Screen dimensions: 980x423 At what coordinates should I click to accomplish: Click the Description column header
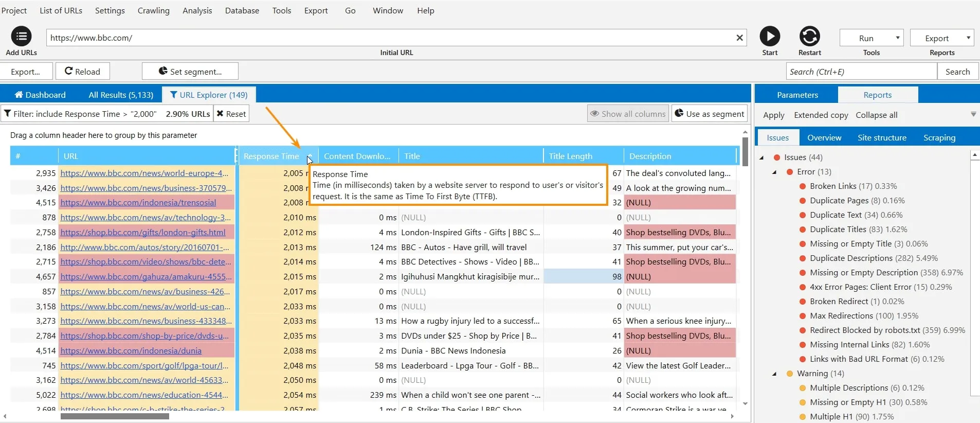[x=680, y=156]
